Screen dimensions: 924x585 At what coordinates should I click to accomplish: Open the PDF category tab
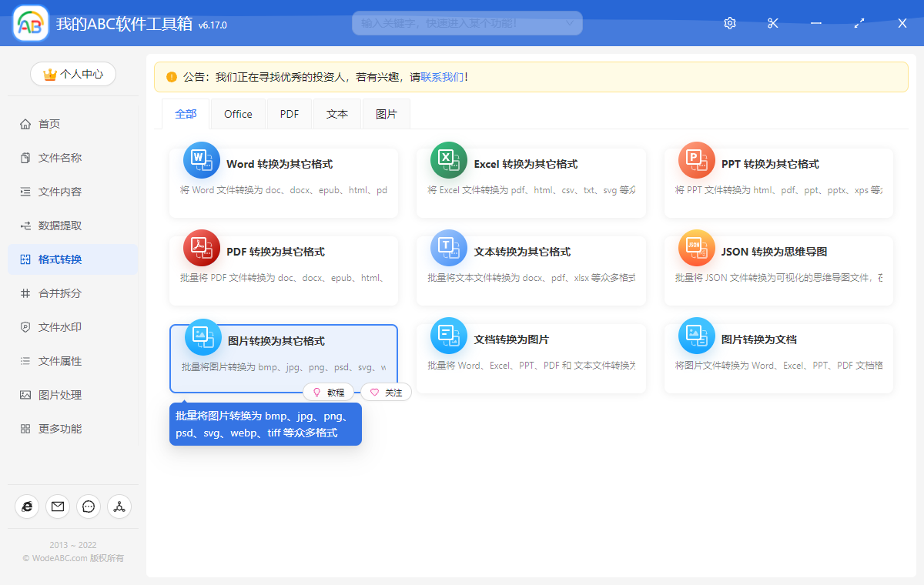pyautogui.click(x=289, y=113)
